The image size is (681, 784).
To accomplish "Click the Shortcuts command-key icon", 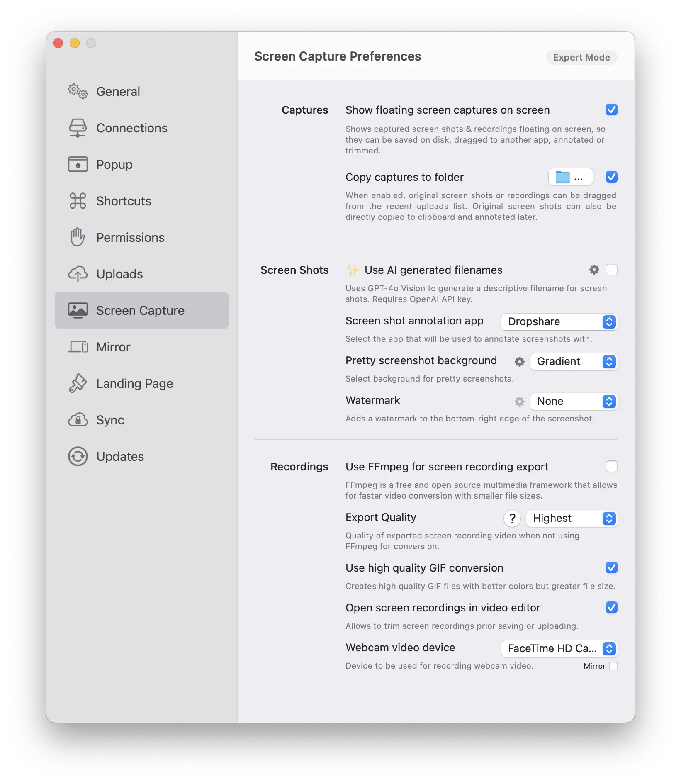I will pos(78,201).
